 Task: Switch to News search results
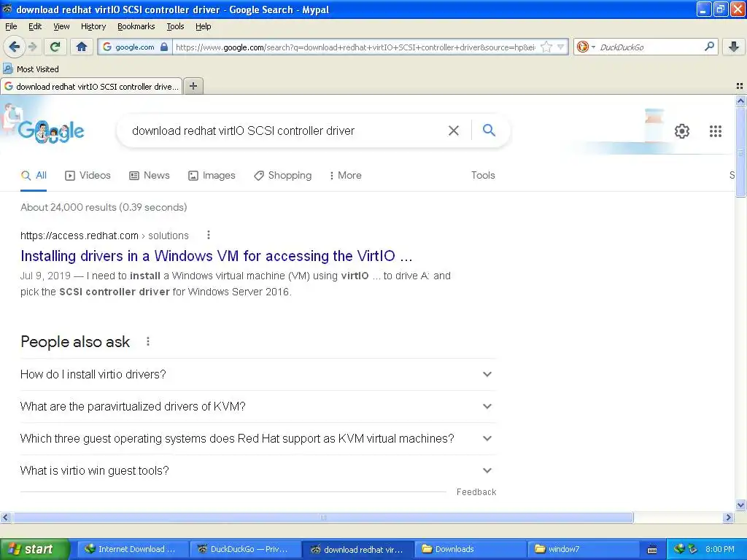(x=149, y=175)
